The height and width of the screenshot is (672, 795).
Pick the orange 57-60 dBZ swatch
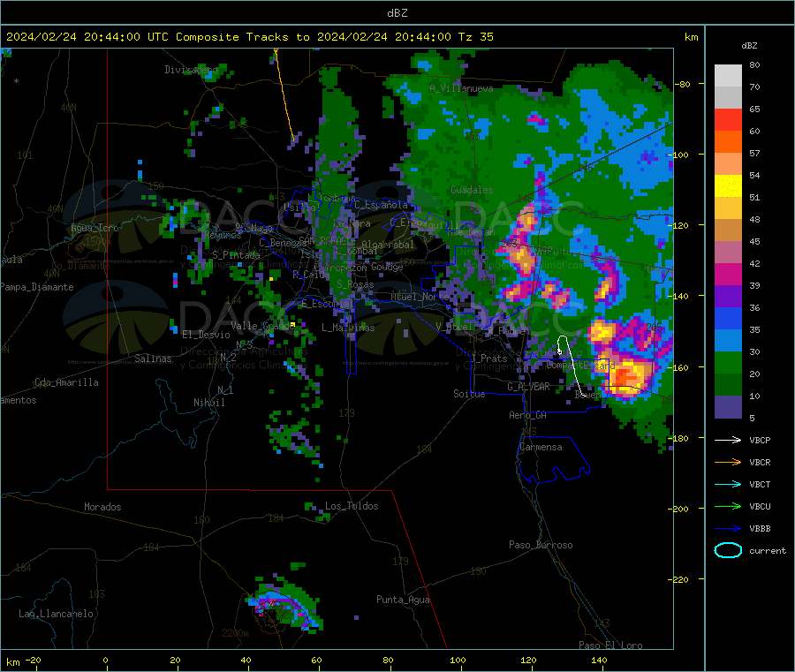[728, 142]
